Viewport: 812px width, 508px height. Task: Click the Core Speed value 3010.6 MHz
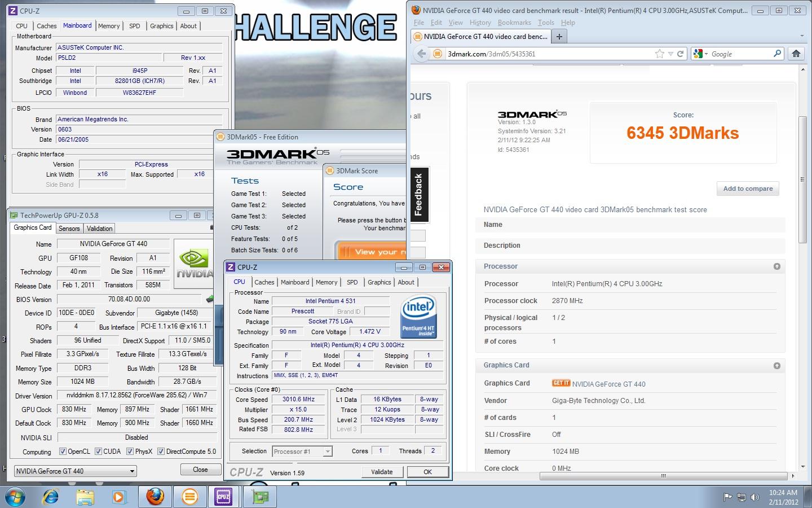[x=298, y=399]
